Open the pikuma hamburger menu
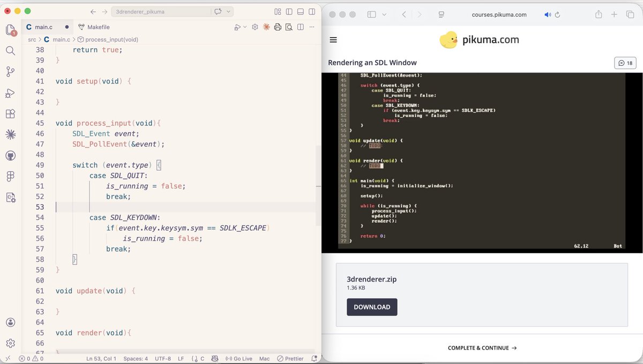 click(x=333, y=40)
